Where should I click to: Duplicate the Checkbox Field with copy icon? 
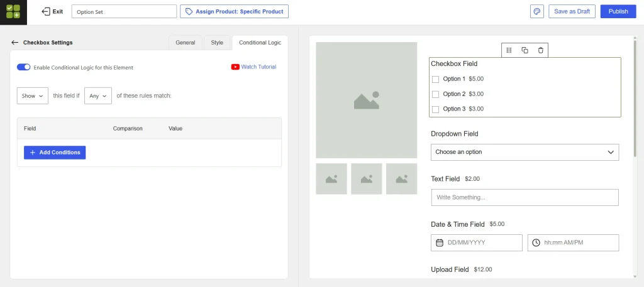pyautogui.click(x=525, y=50)
